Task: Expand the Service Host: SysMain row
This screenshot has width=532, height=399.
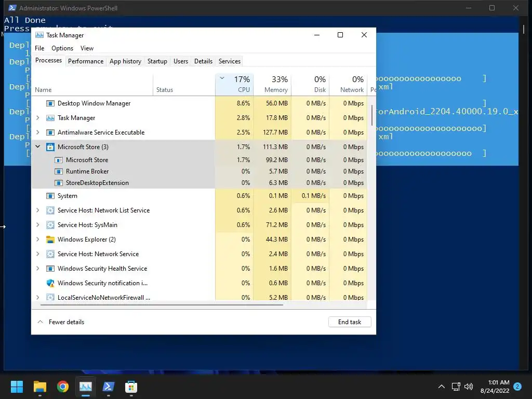Action: point(37,225)
